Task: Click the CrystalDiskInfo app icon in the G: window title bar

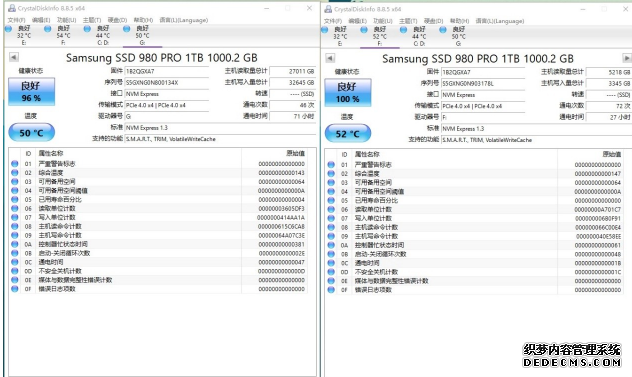Action: 12,8
